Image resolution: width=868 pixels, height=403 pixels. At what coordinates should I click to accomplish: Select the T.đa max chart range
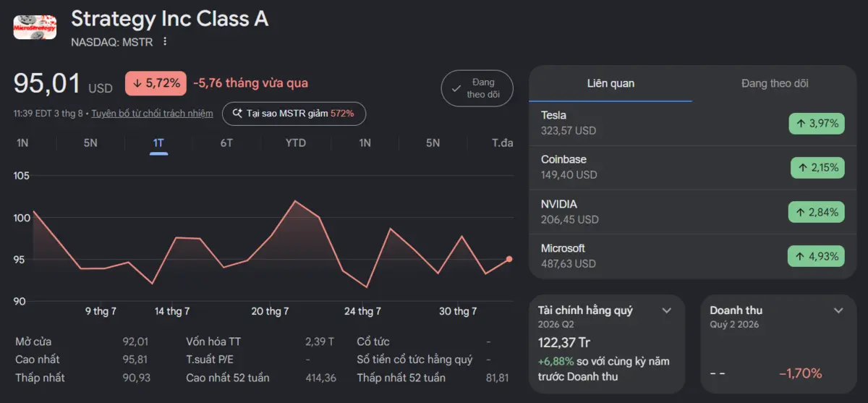point(502,143)
